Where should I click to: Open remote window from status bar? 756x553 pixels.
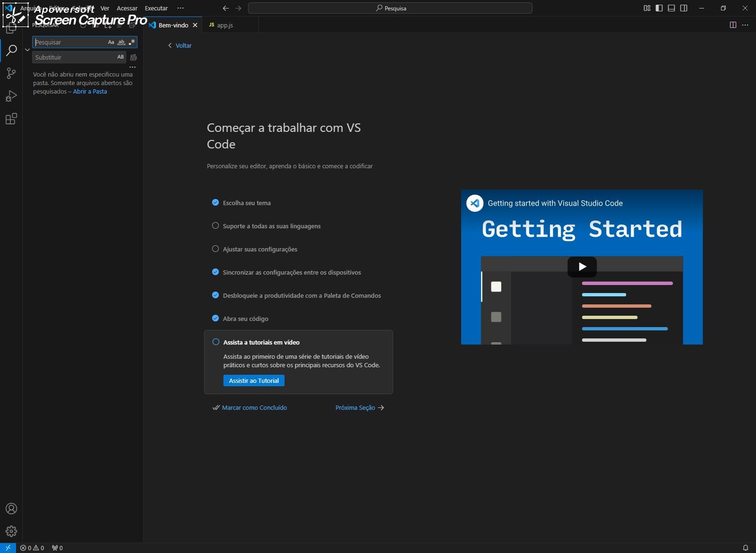click(8, 548)
